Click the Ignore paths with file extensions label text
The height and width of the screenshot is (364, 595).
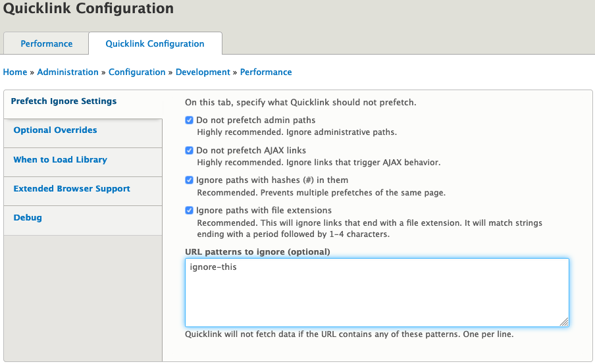[x=264, y=211]
